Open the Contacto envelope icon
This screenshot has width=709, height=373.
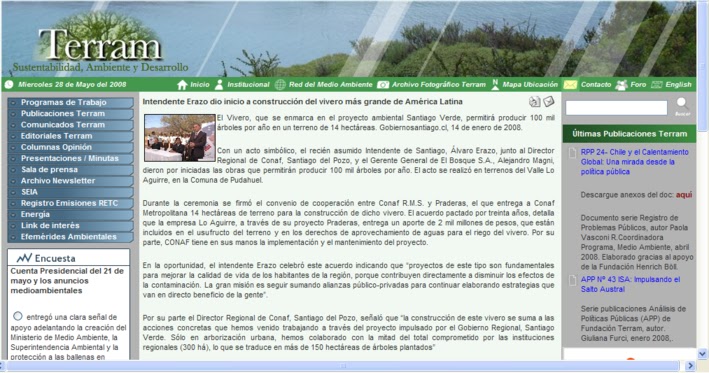570,85
